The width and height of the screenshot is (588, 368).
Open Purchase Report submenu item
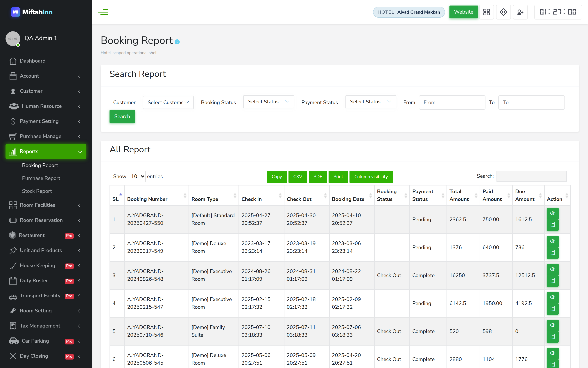pos(41,178)
